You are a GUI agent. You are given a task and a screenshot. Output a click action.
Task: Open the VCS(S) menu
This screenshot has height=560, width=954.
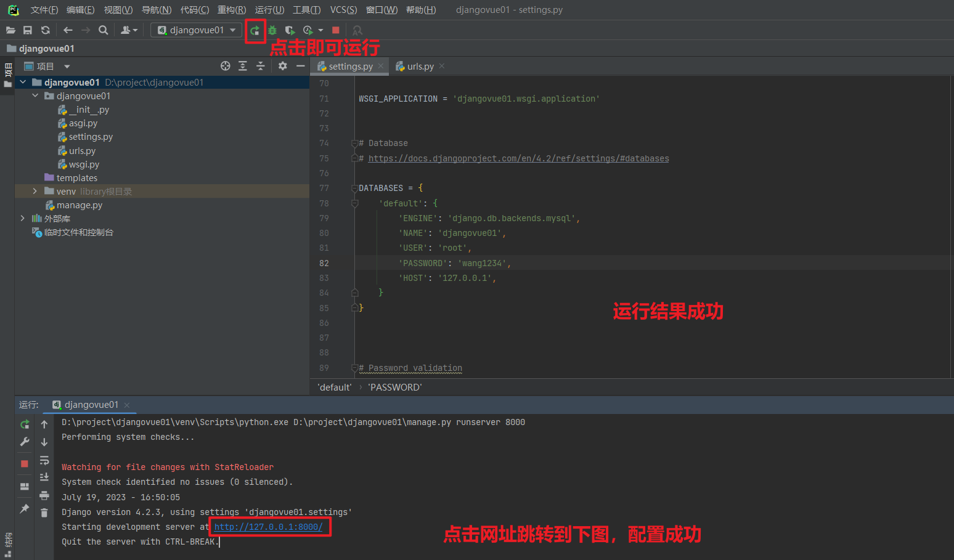pos(343,10)
